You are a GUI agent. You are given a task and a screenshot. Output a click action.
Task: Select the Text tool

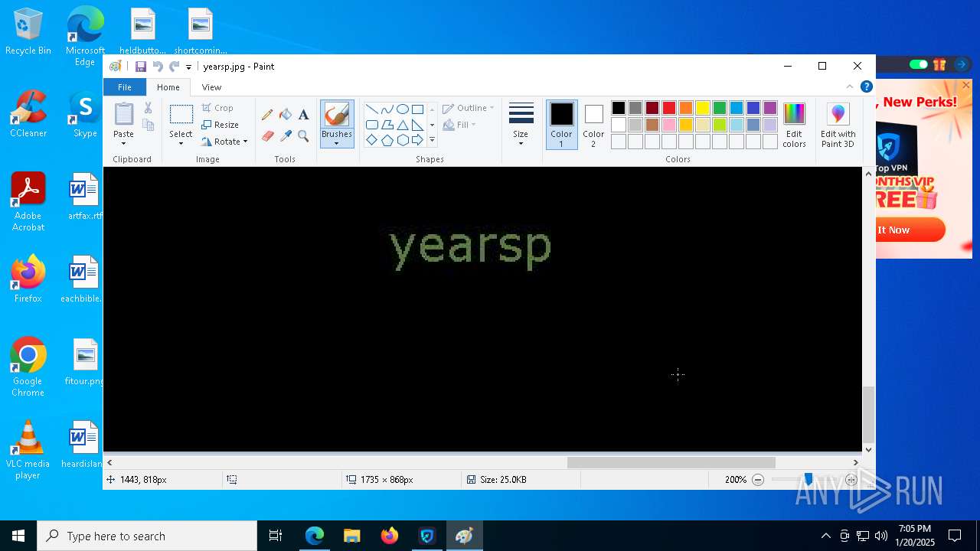303,115
